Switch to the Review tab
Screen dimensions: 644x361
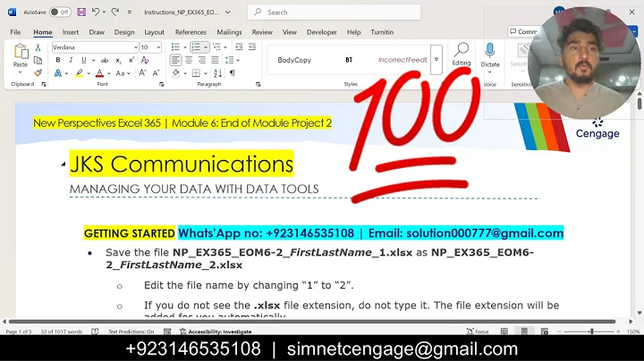262,32
